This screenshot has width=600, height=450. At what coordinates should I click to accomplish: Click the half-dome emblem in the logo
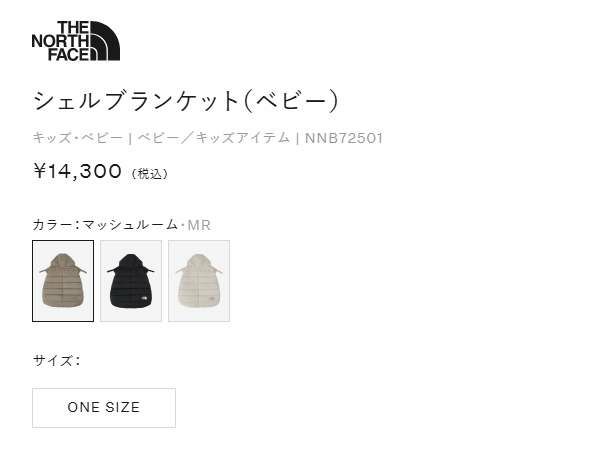click(105, 41)
